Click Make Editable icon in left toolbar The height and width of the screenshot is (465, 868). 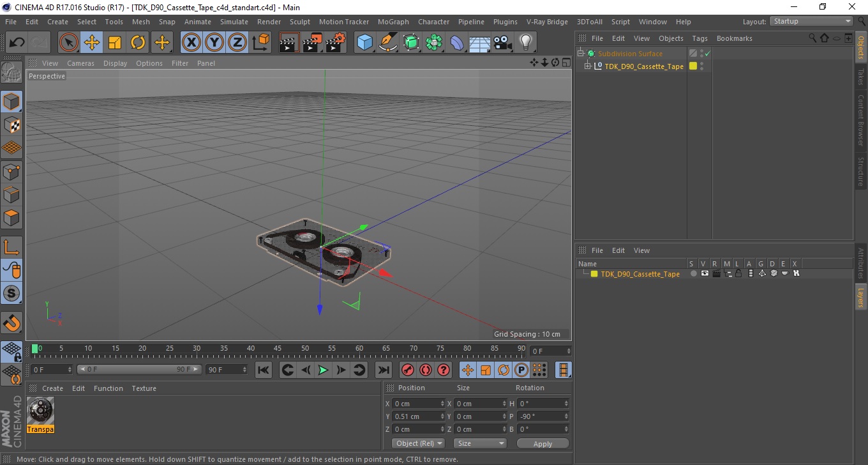(x=11, y=73)
